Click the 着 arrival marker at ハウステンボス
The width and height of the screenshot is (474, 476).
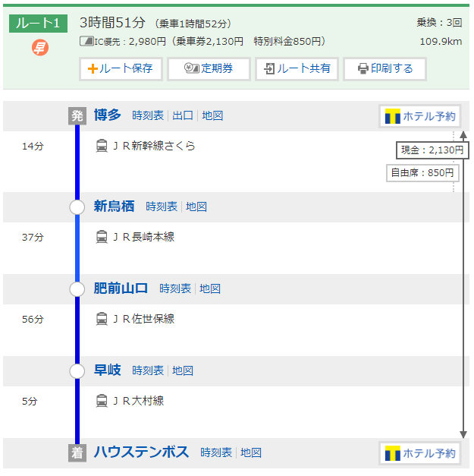pos(77,453)
